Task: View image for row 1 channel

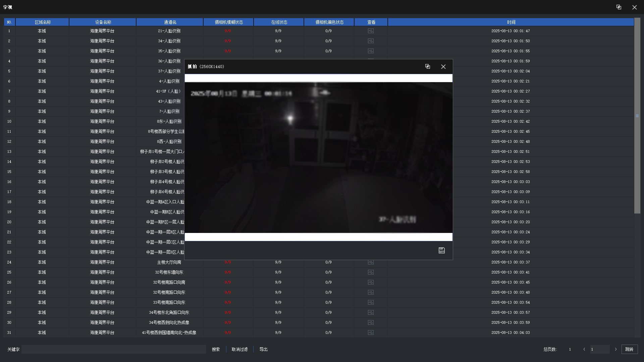Action: [371, 31]
